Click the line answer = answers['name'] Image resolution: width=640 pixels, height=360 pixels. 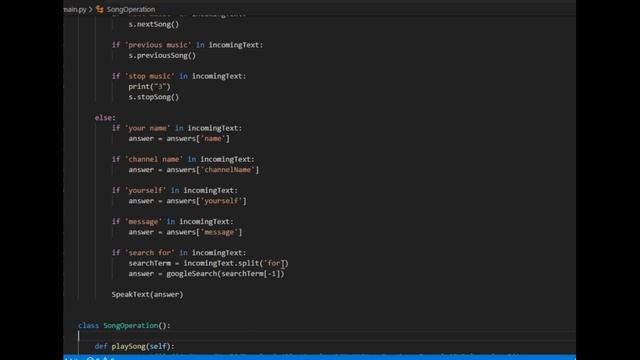pyautogui.click(x=179, y=138)
